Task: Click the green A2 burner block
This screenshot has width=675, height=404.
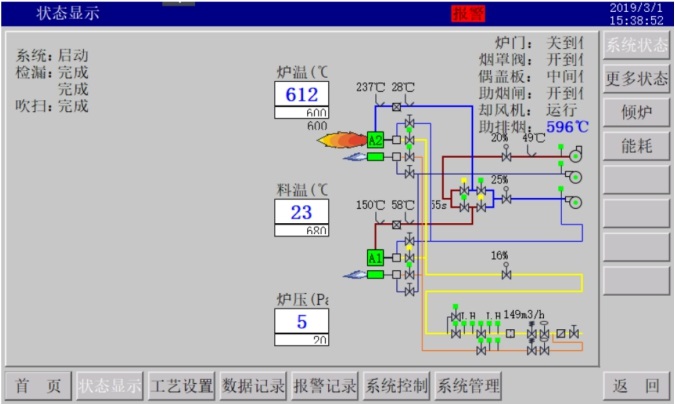Action: [375, 140]
